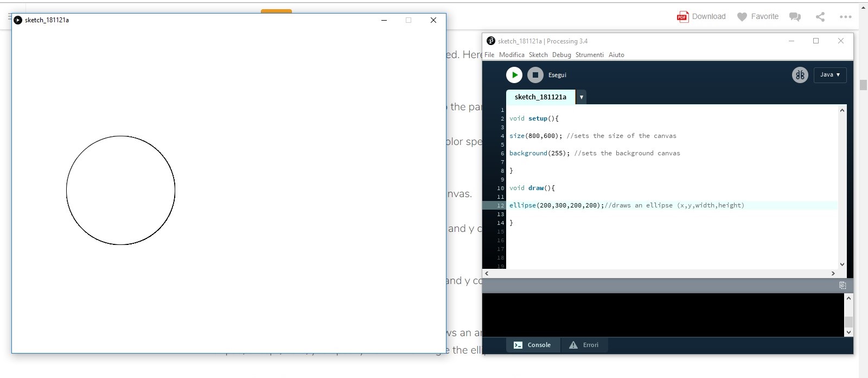The image size is (868, 378).
Task: Minimize the sketch_181121a output window
Action: pyautogui.click(x=384, y=20)
